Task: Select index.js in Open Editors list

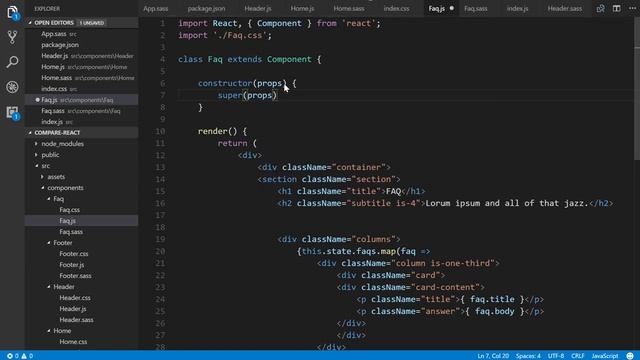Action: click(52, 122)
